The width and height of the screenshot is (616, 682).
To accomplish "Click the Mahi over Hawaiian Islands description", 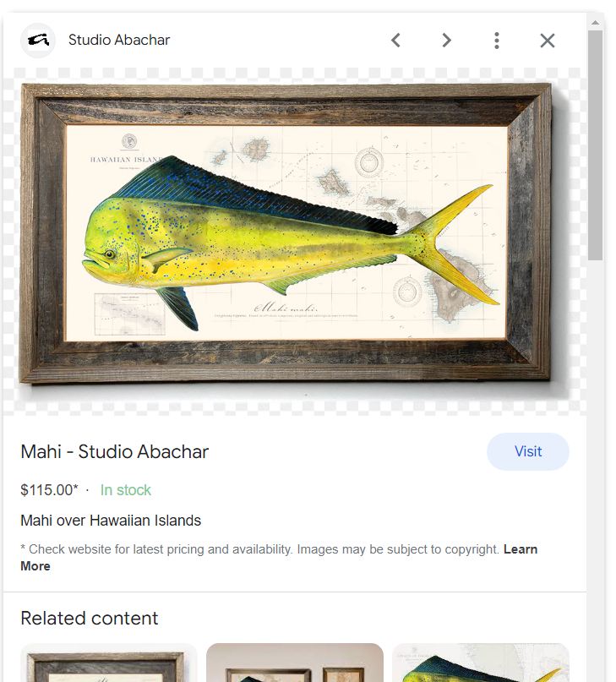I will coord(111,521).
